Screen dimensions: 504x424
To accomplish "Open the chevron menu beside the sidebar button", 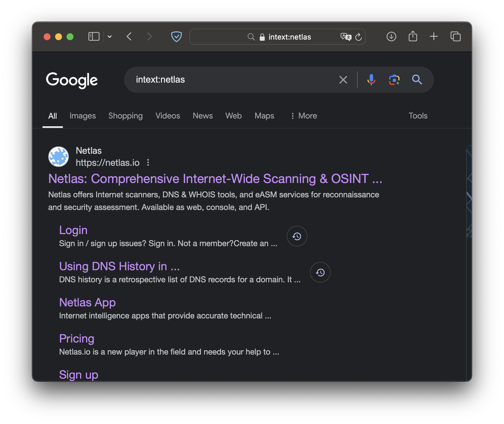I will point(109,36).
